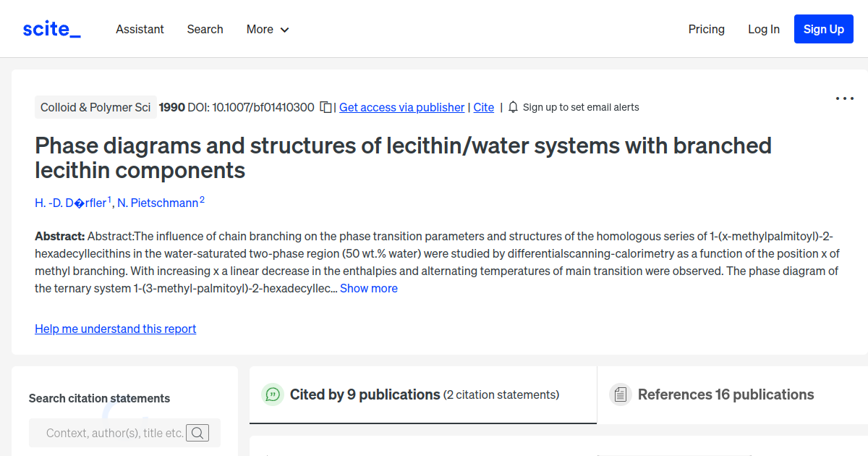Copy the DOI using the copy icon

coord(326,106)
